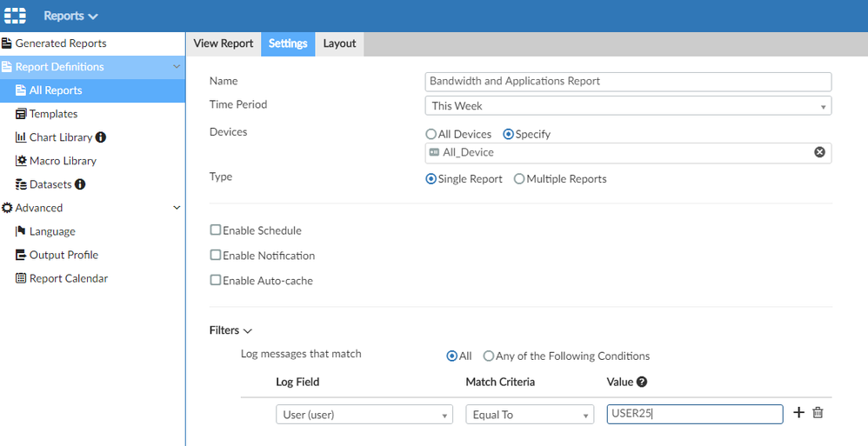
Task: Click the Fortinet logo icon
Action: 16,16
